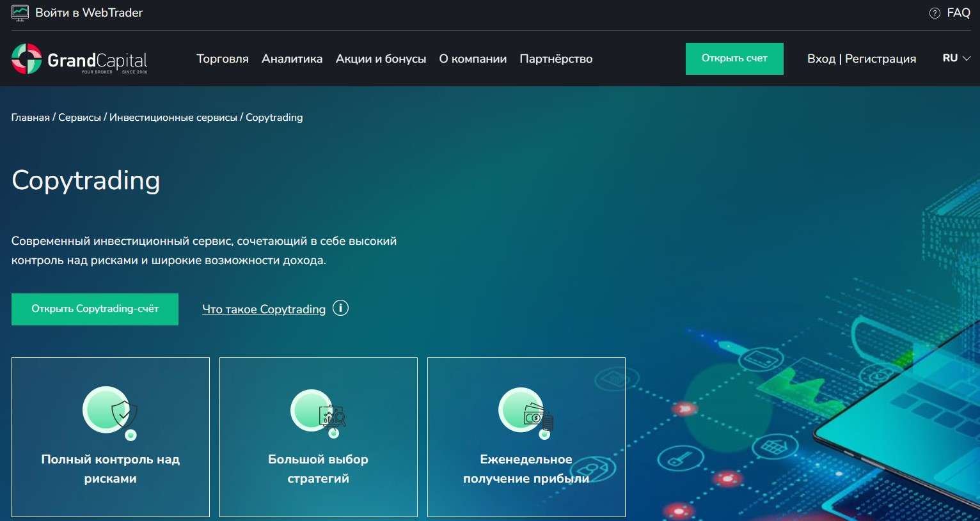Select the Полный контроль над рисками card

111,437
